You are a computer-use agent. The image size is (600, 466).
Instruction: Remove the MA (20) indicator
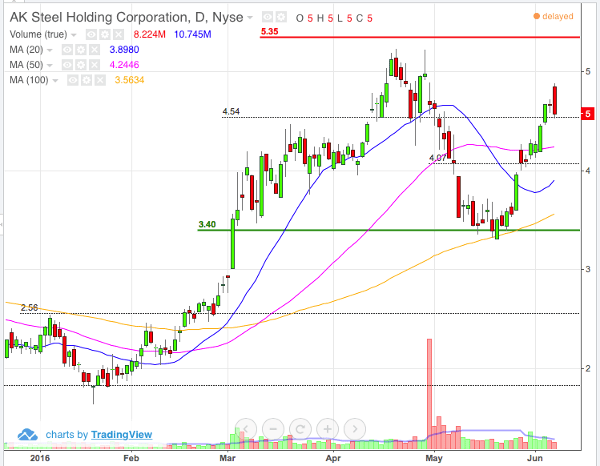(94, 50)
